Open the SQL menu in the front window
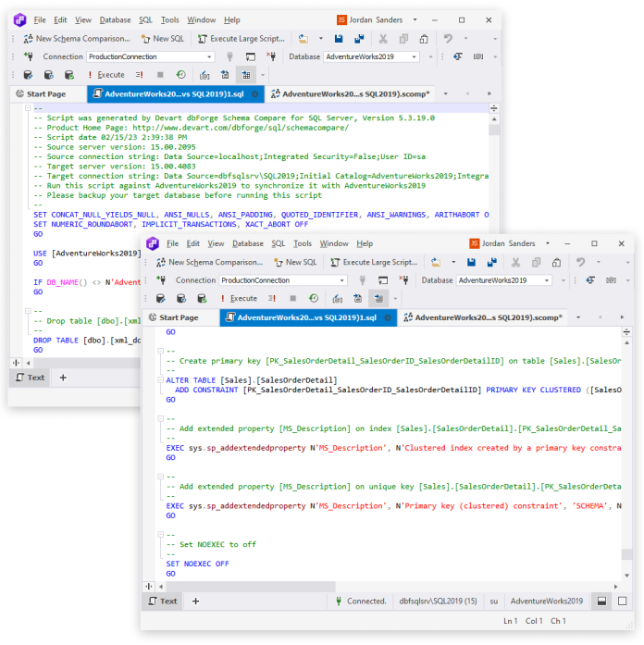 [x=278, y=243]
